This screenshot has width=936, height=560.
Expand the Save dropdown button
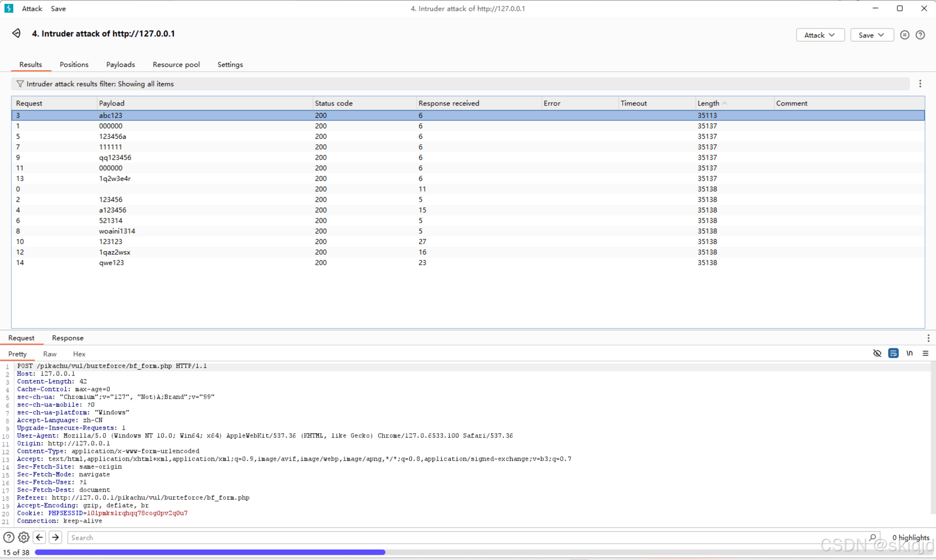tap(871, 35)
